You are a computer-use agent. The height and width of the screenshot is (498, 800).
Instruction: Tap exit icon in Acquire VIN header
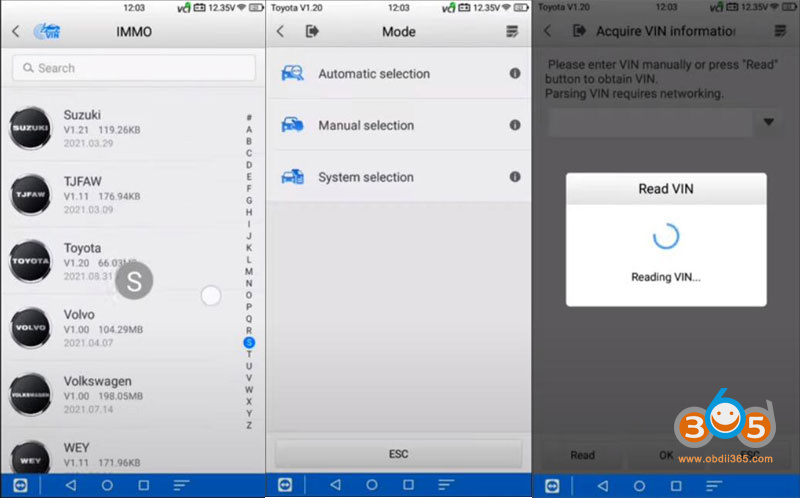(x=579, y=31)
